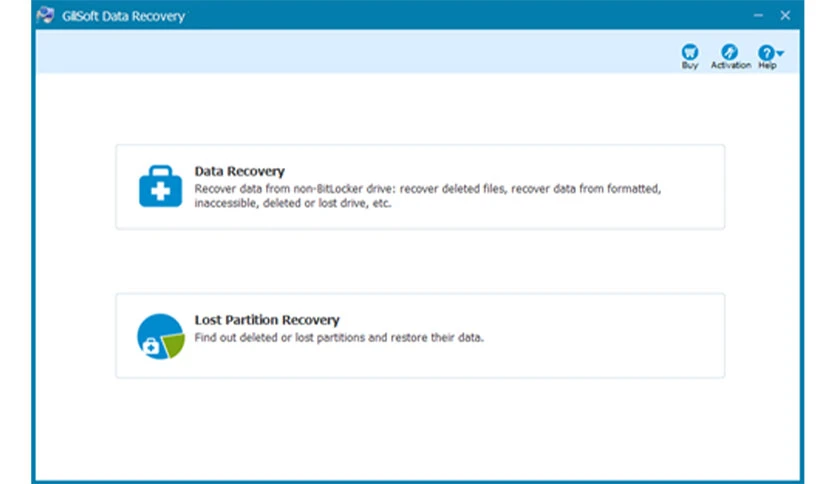Click the 'GiliSoft Data Recovery' window title
This screenshot has width=836, height=484.
coord(123,16)
